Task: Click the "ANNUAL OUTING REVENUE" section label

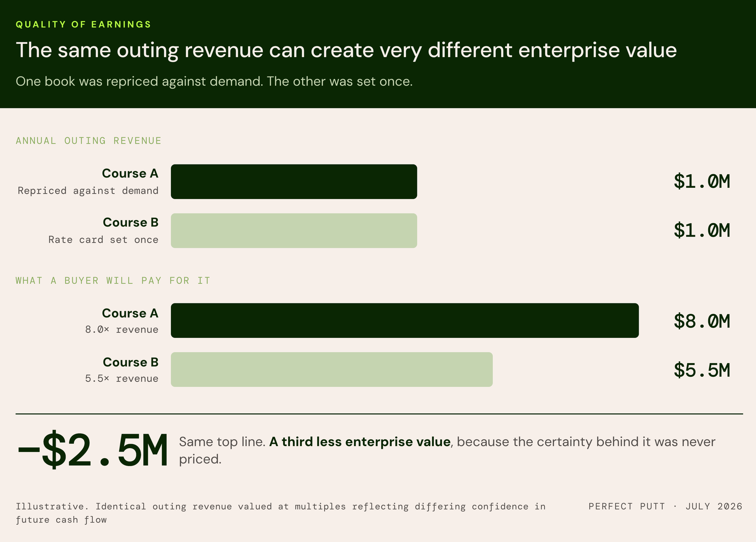Action: (89, 140)
